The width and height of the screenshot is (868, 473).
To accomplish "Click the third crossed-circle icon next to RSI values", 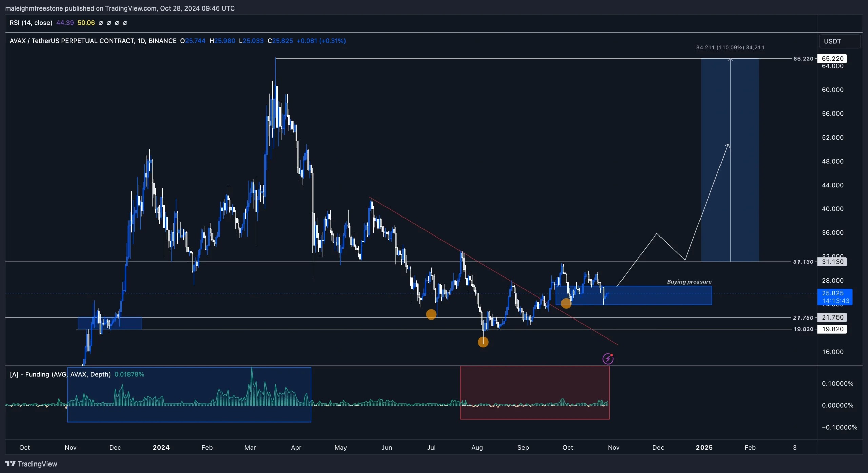I will point(117,23).
